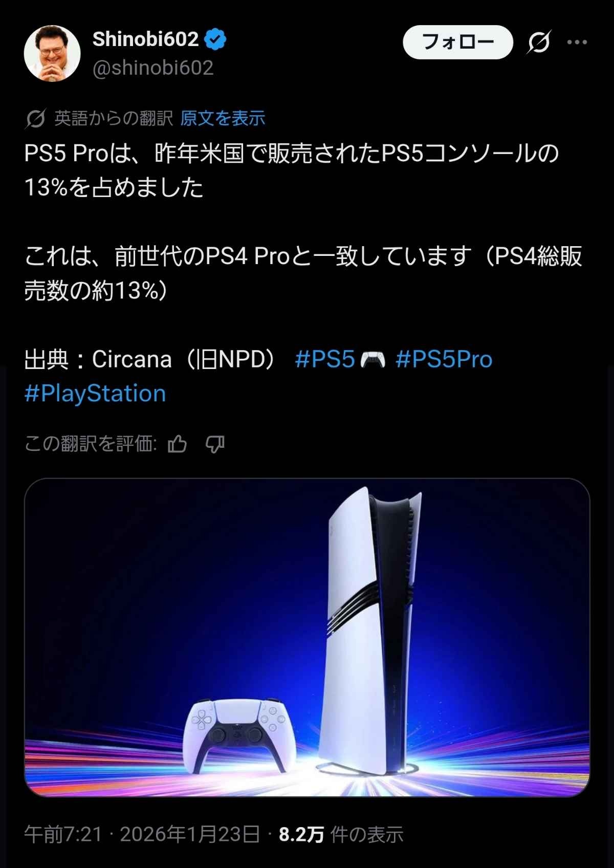The width and height of the screenshot is (614, 868).
Task: Open the #PS5Pro hashtag
Action: [444, 359]
